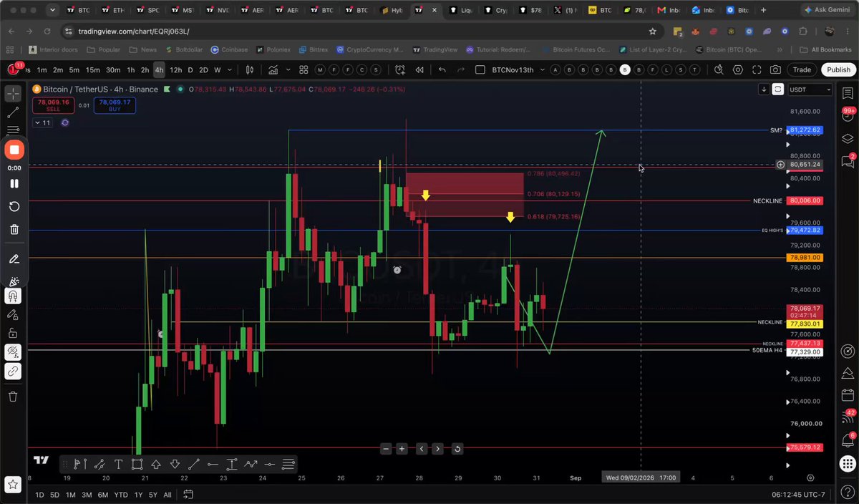
Task: Delete the recording using trash icon
Action: tap(14, 229)
